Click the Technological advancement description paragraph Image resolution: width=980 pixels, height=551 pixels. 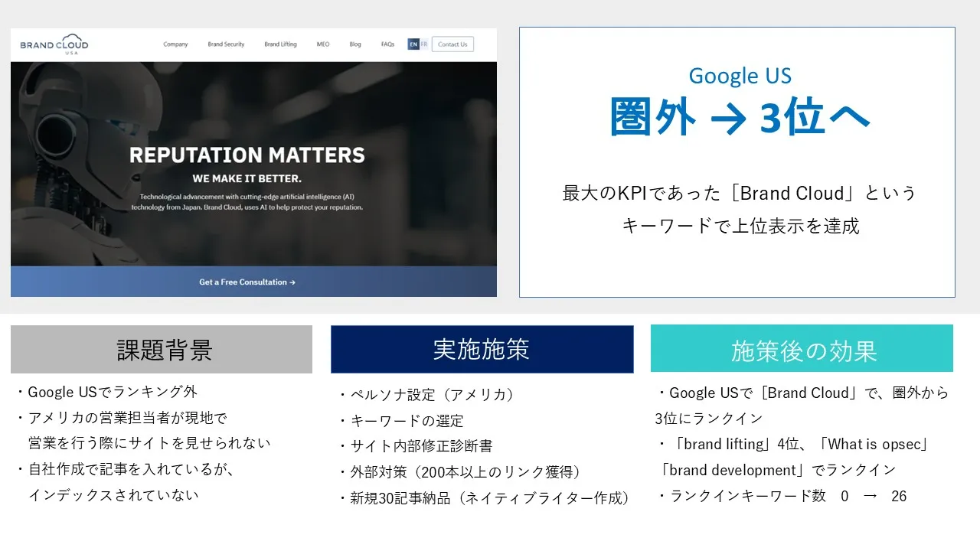pyautogui.click(x=247, y=202)
